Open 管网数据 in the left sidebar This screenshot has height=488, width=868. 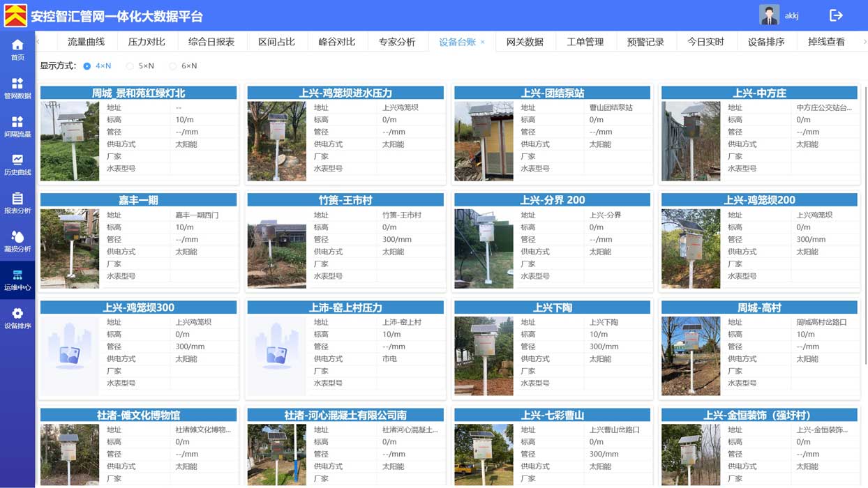pyautogui.click(x=17, y=88)
